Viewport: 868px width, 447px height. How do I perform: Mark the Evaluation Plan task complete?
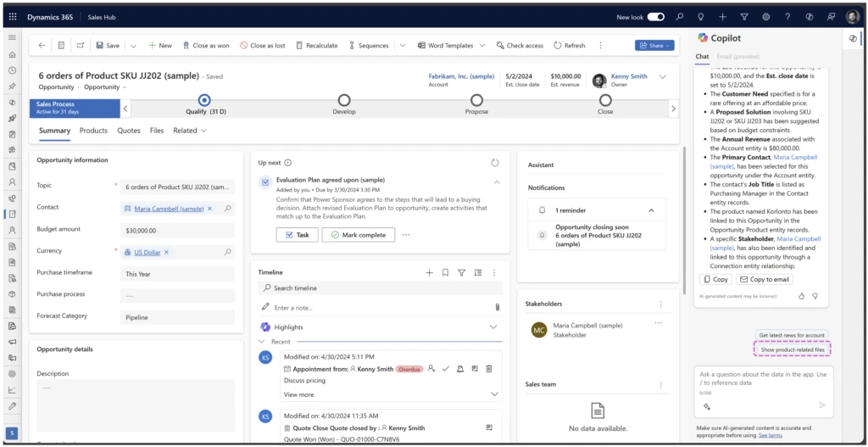tap(359, 235)
